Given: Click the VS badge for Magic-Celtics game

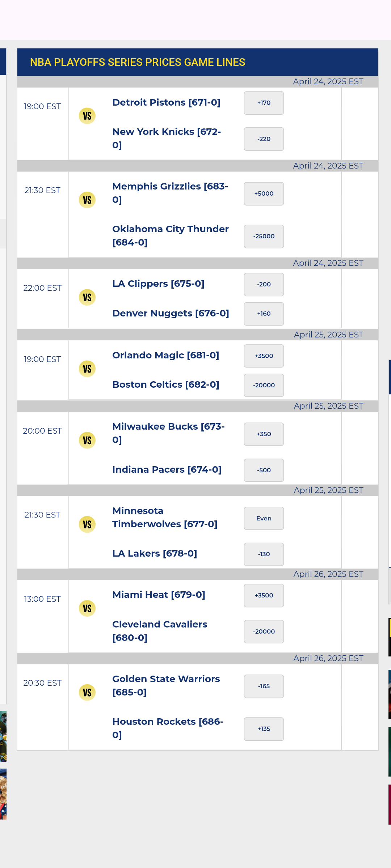Looking at the screenshot, I should point(87,369).
